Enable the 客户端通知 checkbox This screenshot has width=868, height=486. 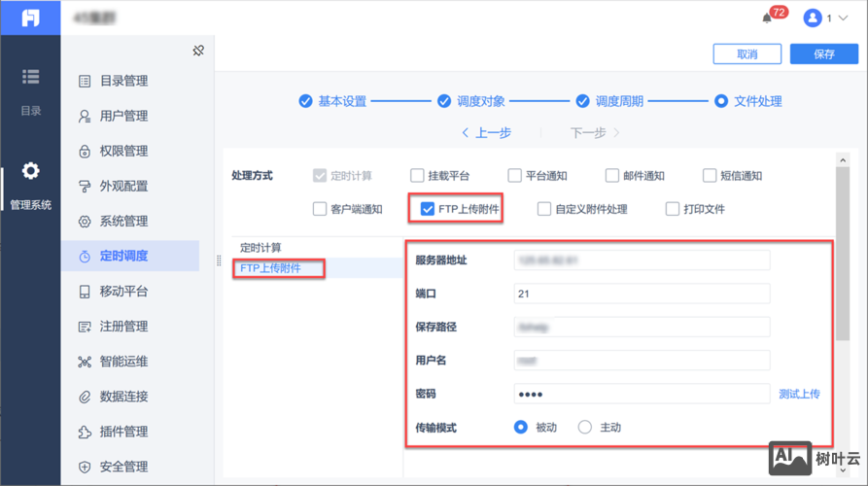coord(320,209)
